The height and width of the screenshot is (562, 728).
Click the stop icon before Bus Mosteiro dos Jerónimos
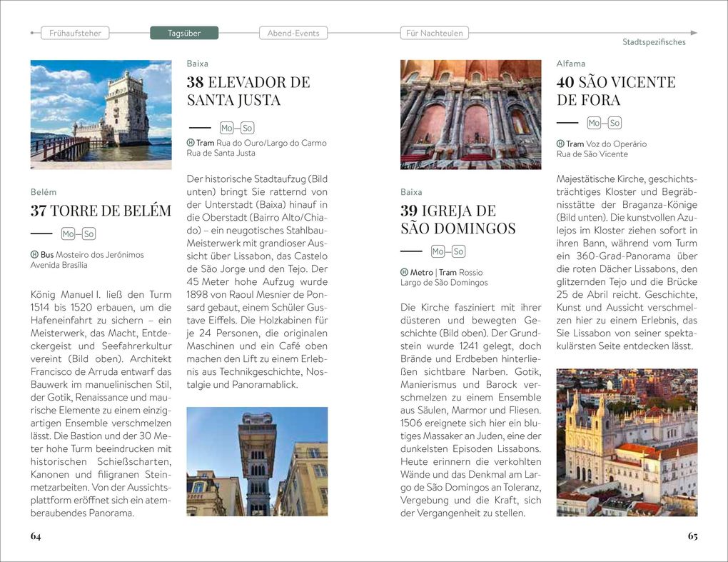tap(34, 254)
